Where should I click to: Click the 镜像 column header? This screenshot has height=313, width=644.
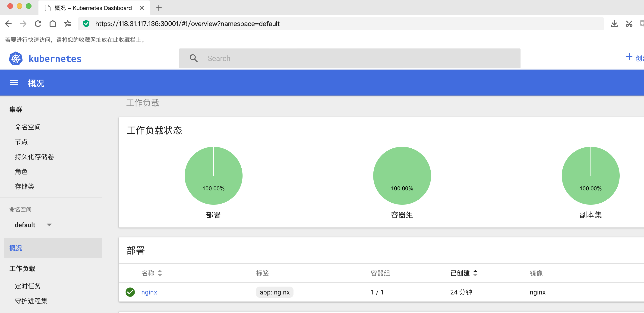coord(536,273)
